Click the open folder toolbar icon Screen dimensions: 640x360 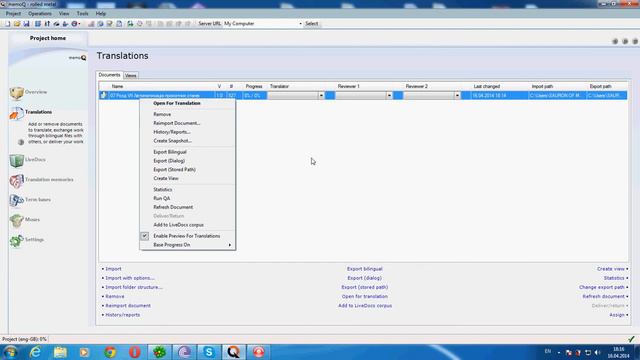coord(17,24)
